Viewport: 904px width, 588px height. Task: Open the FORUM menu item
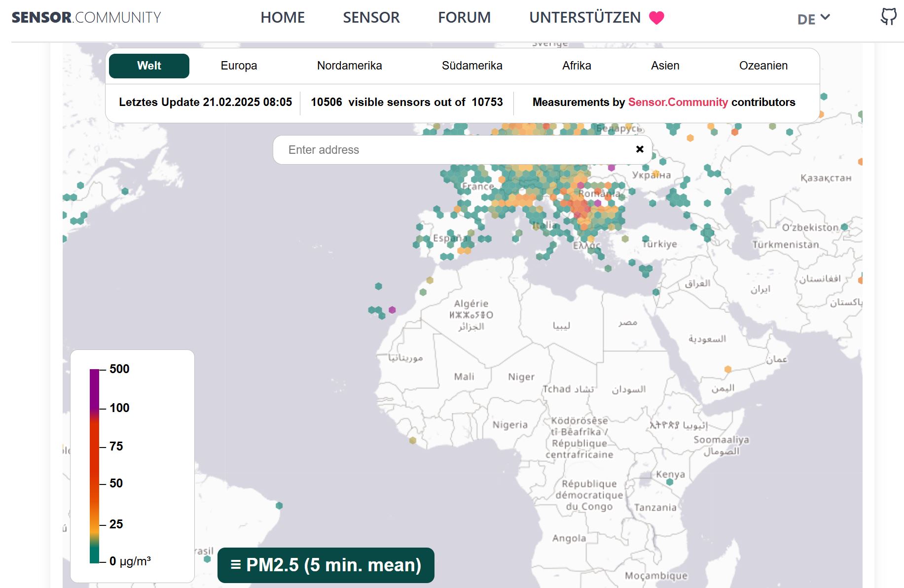pos(464,17)
